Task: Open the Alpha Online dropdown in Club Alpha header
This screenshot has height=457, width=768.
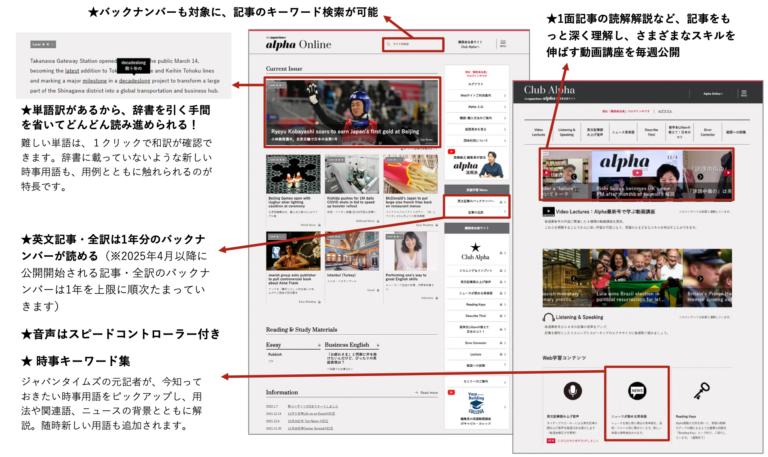Action: (714, 92)
